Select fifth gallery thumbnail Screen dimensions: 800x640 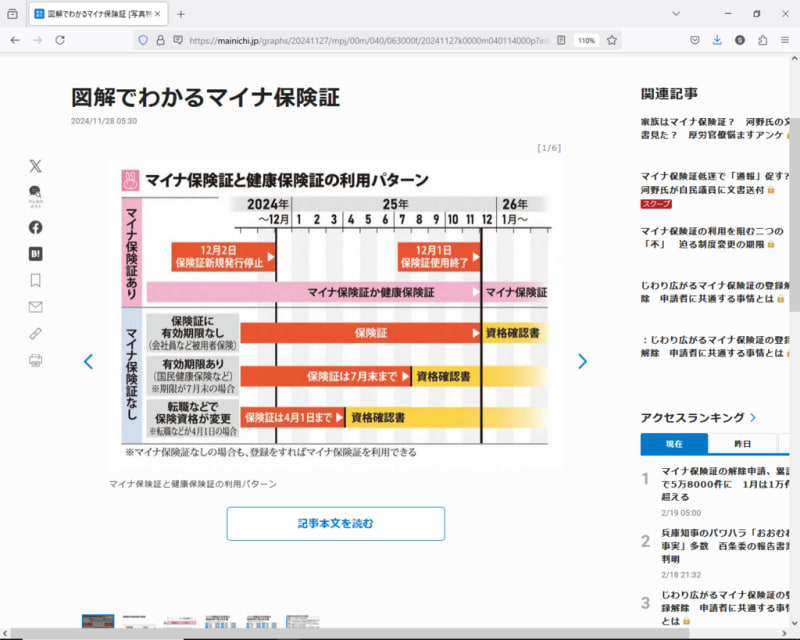(261, 621)
